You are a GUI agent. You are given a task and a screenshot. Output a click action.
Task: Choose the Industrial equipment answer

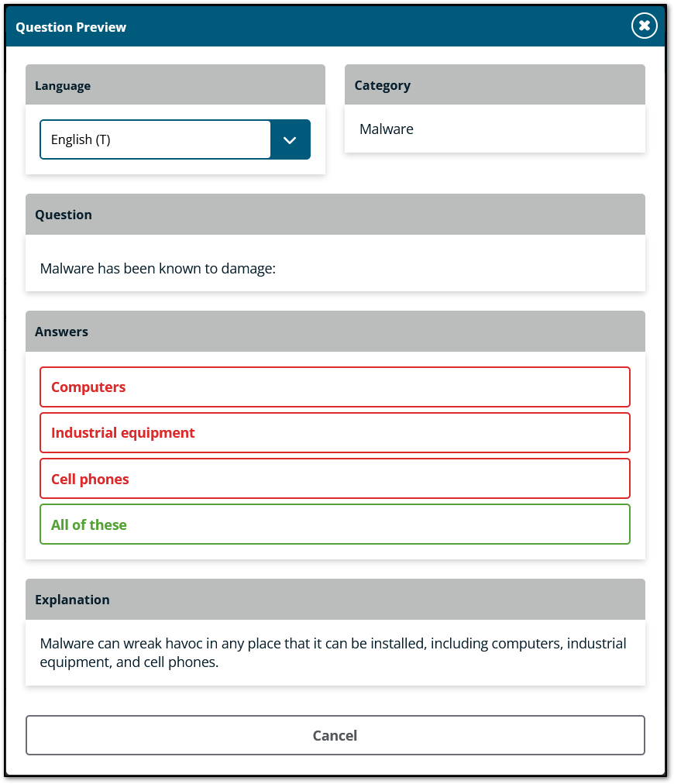(x=335, y=432)
